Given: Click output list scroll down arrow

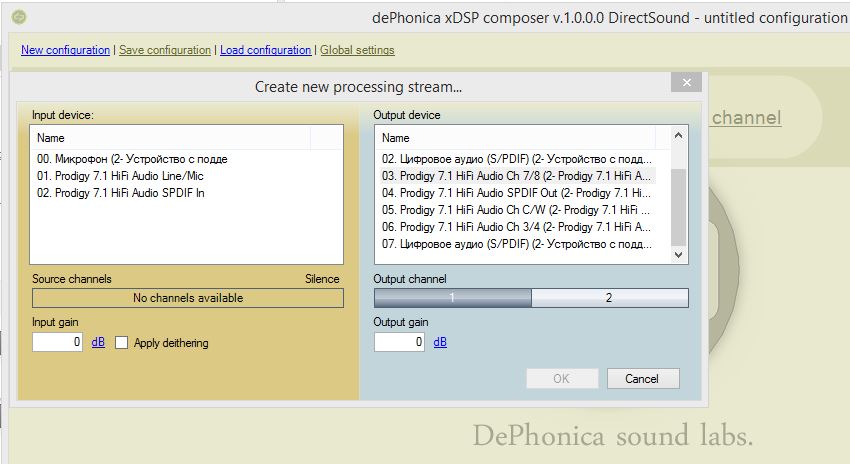Looking at the screenshot, I should pos(678,254).
